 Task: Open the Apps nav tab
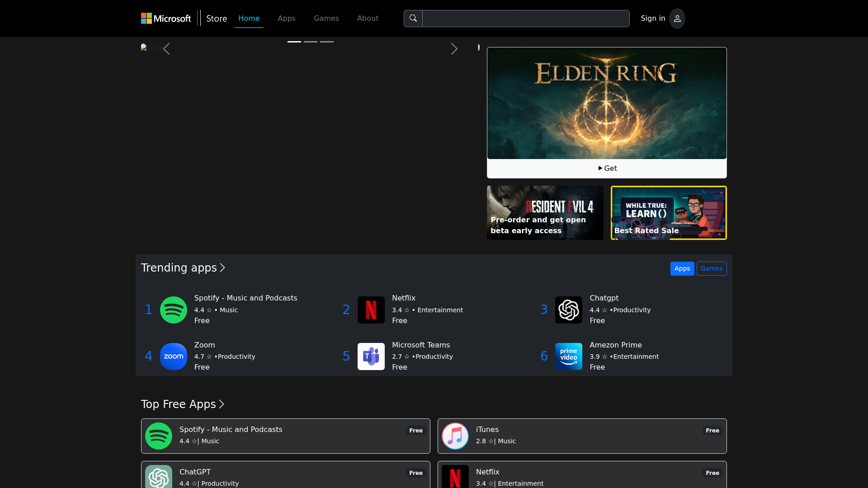pos(287,19)
